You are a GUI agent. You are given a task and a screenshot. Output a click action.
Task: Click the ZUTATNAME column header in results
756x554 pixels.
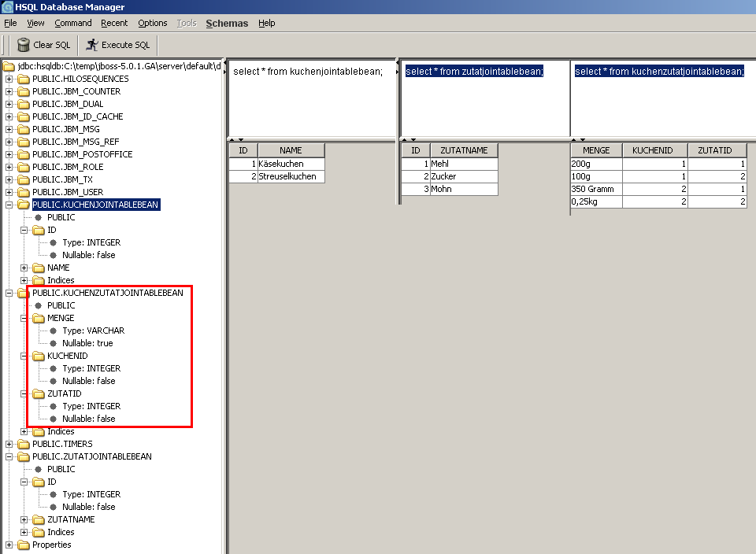(464, 150)
